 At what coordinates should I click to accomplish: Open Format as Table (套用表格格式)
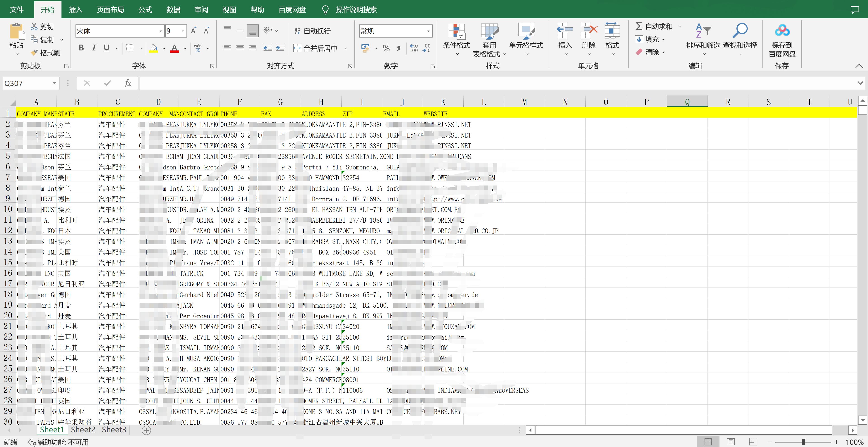coord(489,40)
